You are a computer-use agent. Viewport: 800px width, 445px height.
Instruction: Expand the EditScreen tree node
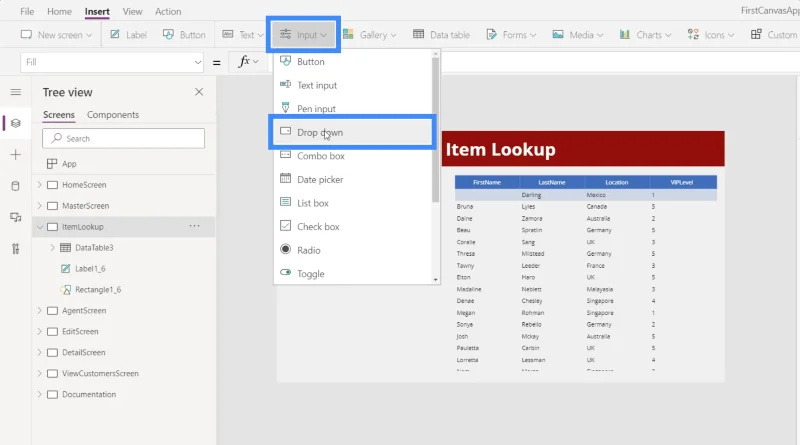point(40,331)
